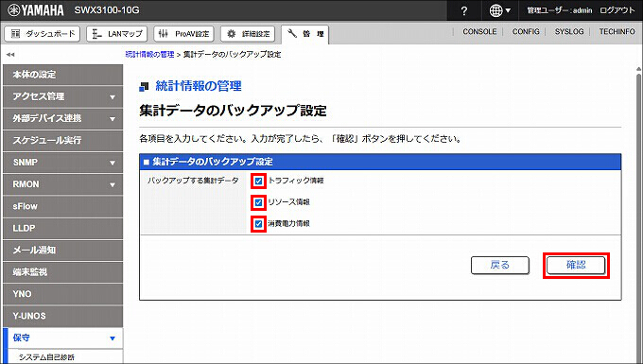Open Y-UNOS in sidebar

coord(62,316)
